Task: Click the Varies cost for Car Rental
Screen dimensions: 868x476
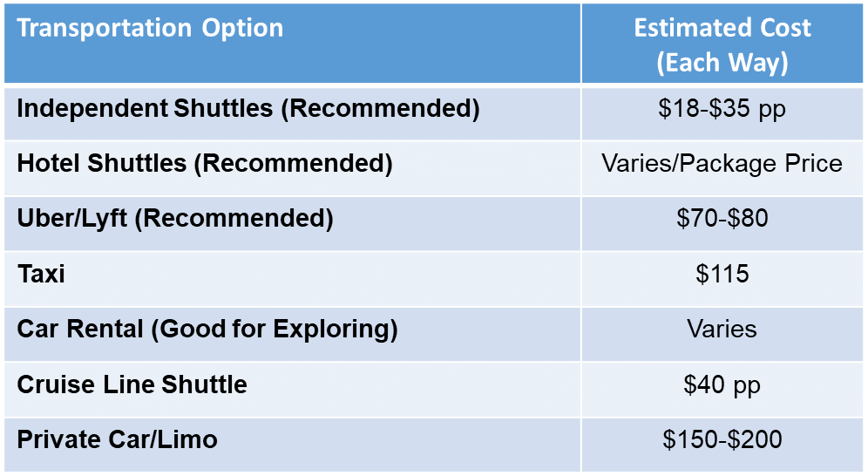Action: click(x=722, y=329)
